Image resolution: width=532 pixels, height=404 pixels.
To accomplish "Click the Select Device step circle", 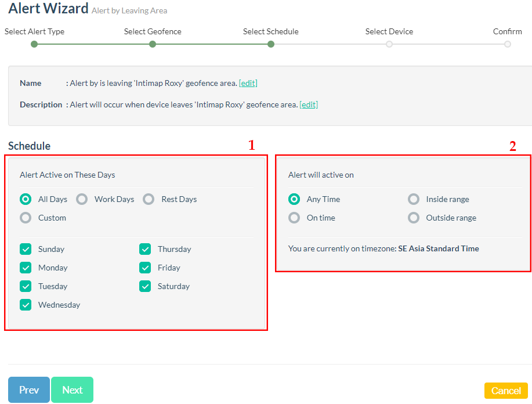I will click(x=389, y=44).
